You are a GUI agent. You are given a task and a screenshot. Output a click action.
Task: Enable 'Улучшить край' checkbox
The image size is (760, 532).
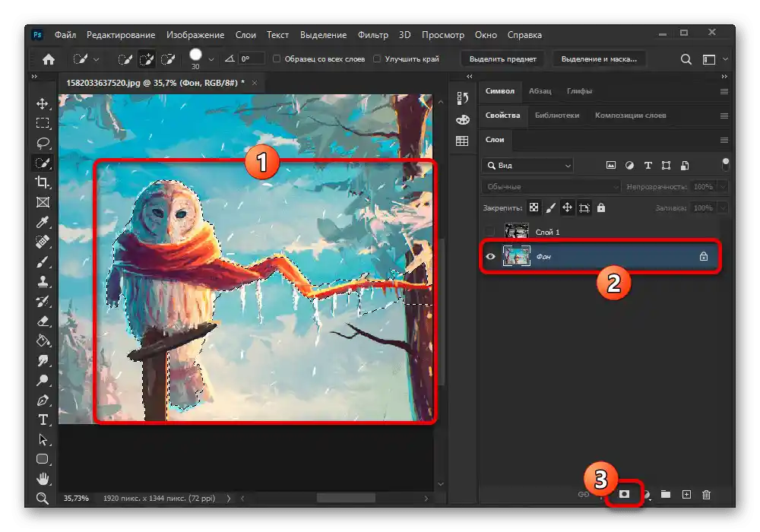[x=377, y=59]
